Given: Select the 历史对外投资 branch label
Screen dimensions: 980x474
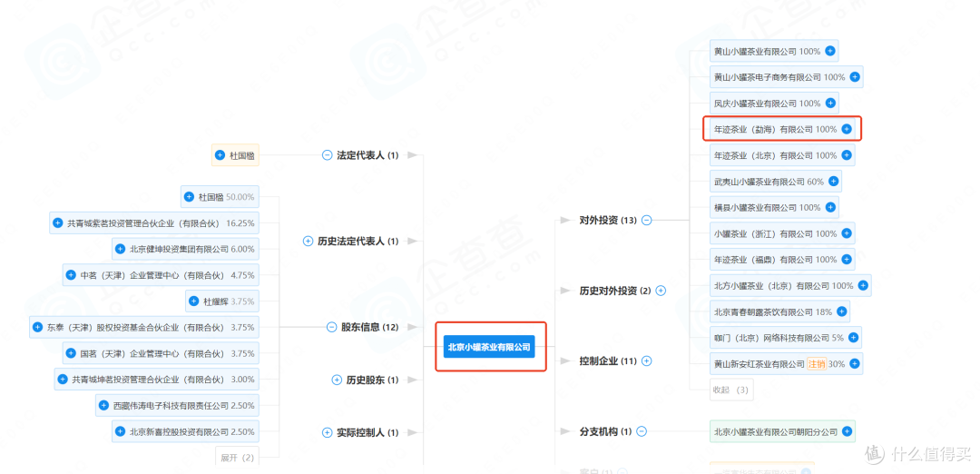Looking at the screenshot, I should coord(608,291).
